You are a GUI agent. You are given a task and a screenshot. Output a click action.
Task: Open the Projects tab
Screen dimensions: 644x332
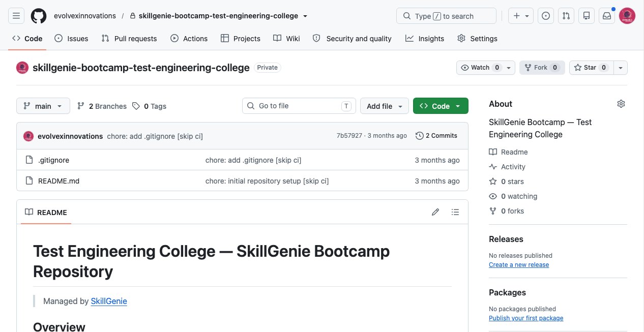pyautogui.click(x=241, y=39)
